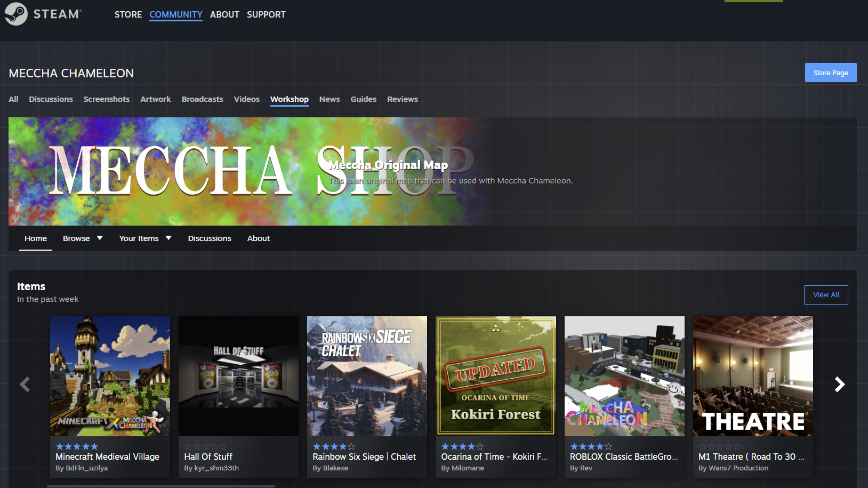The width and height of the screenshot is (868, 488).
Task: Switch to the Screenshots tab
Action: [x=107, y=99]
